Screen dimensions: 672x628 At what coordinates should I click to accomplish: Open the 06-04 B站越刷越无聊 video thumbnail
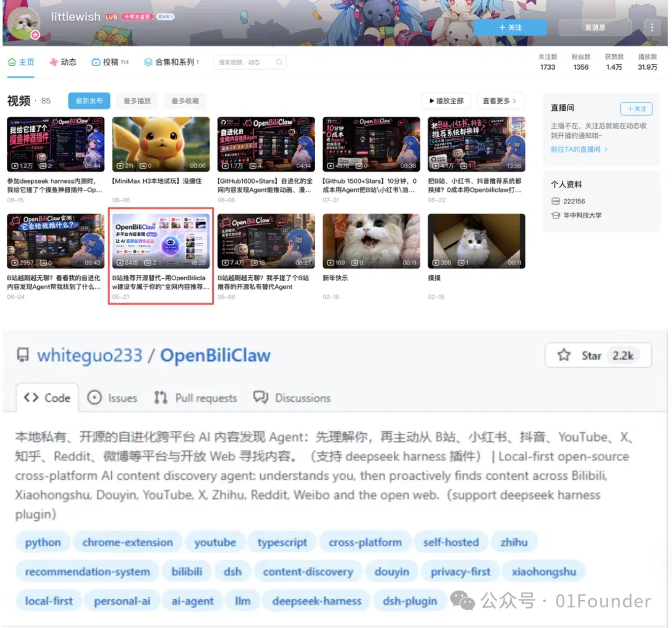click(56, 241)
